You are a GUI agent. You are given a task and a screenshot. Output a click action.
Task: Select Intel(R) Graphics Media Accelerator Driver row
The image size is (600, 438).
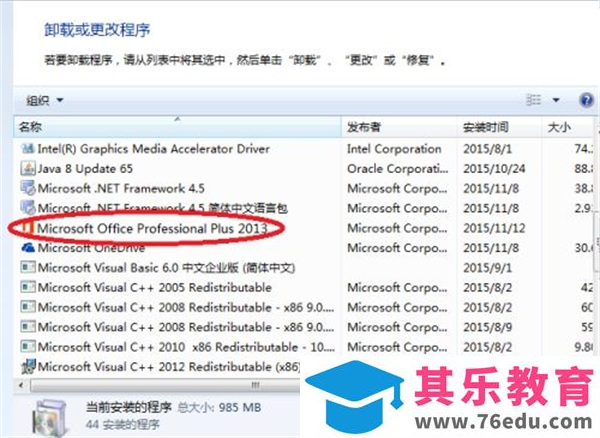coord(153,148)
